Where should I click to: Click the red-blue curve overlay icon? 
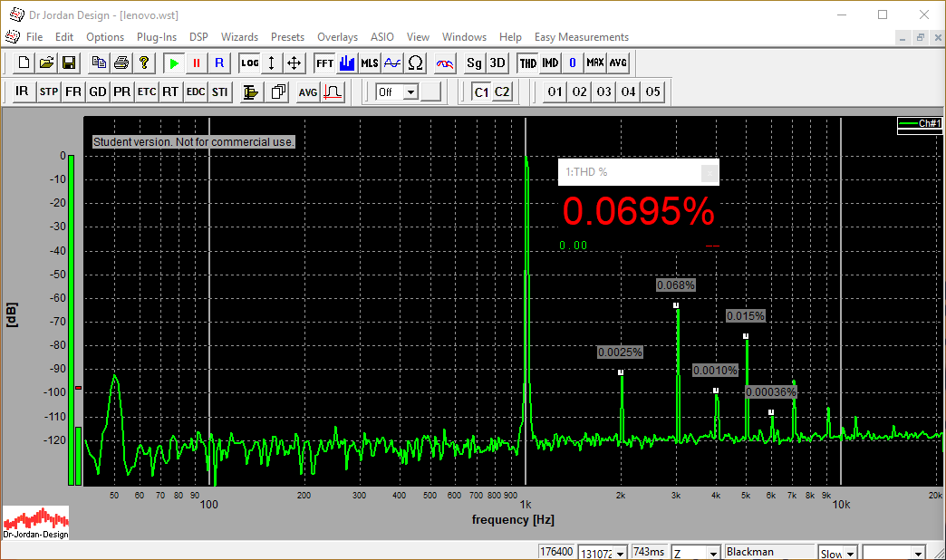[445, 63]
